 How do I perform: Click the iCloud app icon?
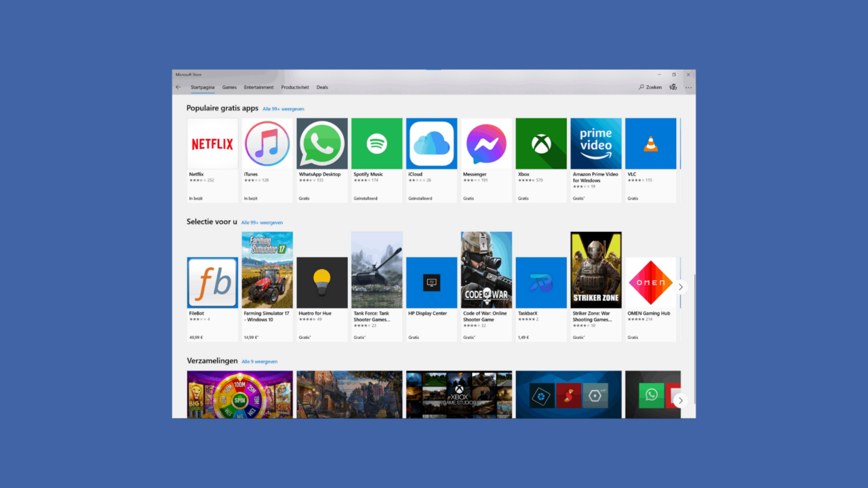[431, 144]
